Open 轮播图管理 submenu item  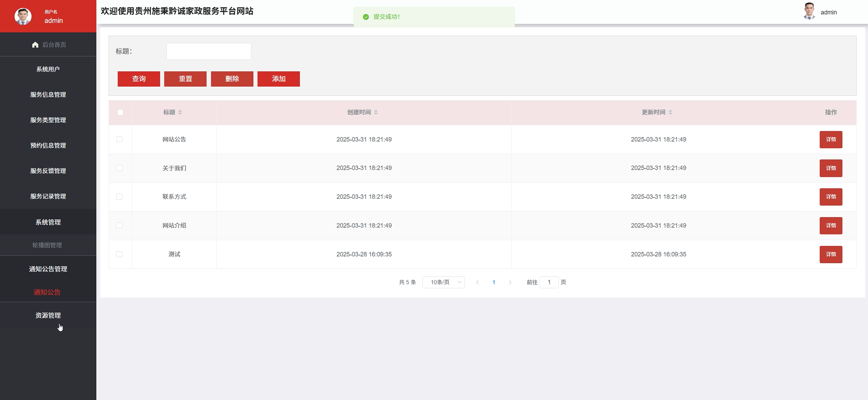point(47,245)
